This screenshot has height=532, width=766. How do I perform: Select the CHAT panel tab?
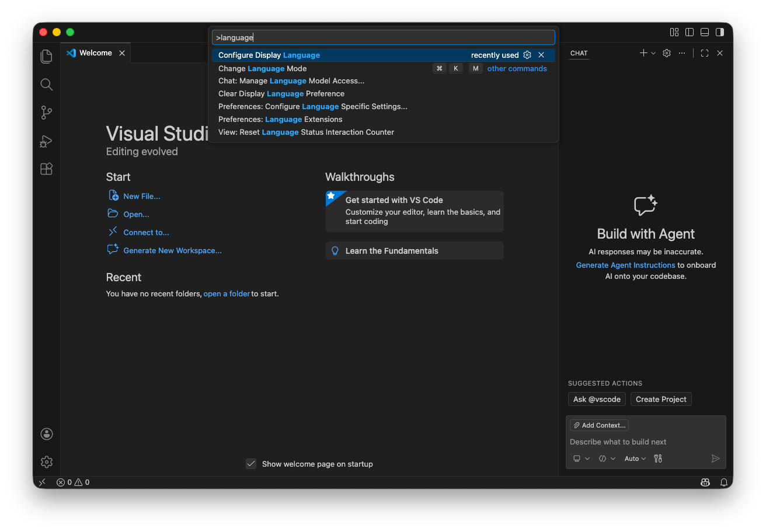(x=579, y=53)
